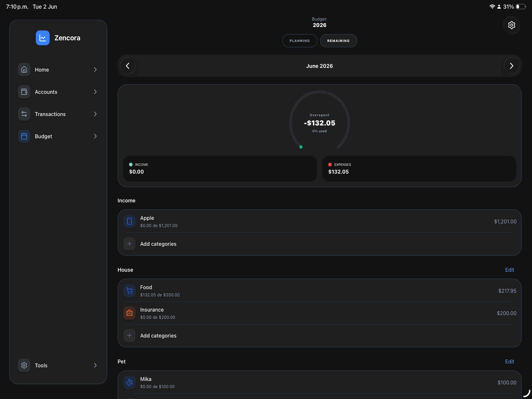Go to previous month with left arrow

128,66
